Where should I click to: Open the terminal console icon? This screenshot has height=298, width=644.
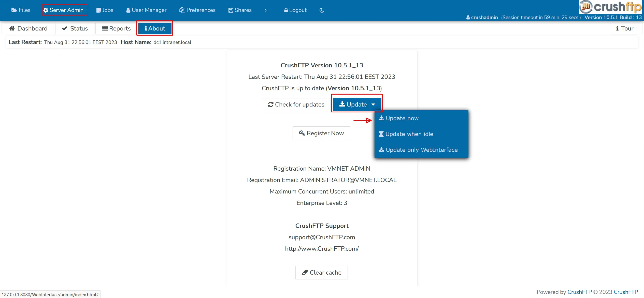(267, 10)
